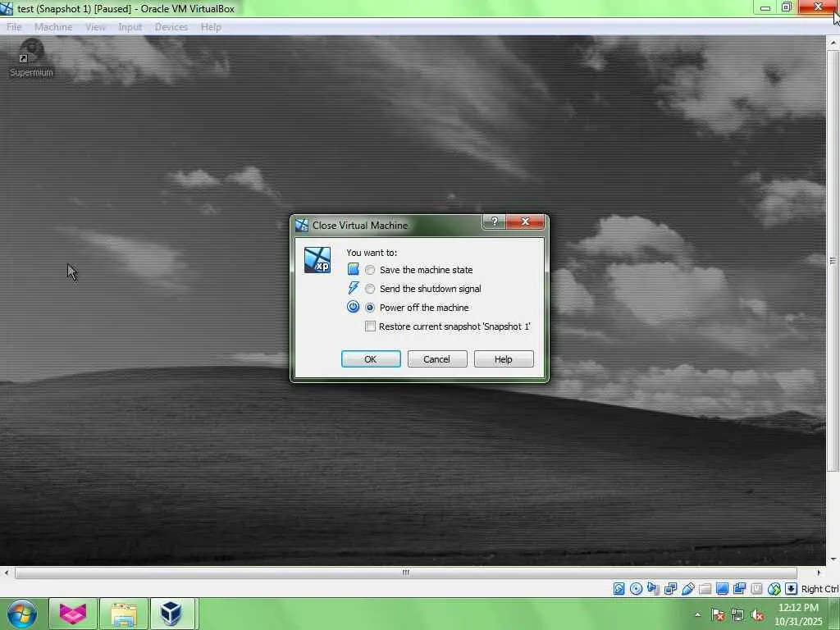
Task: Click the network tray icon
Action: click(x=737, y=615)
